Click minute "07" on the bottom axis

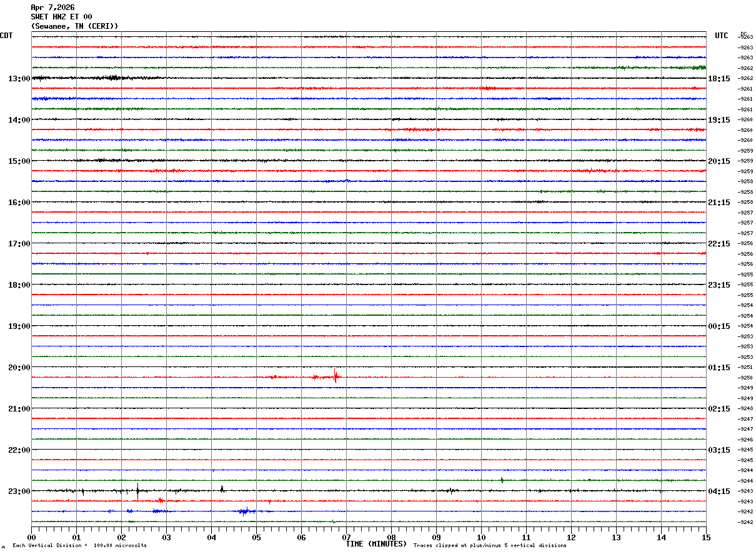pyautogui.click(x=346, y=537)
